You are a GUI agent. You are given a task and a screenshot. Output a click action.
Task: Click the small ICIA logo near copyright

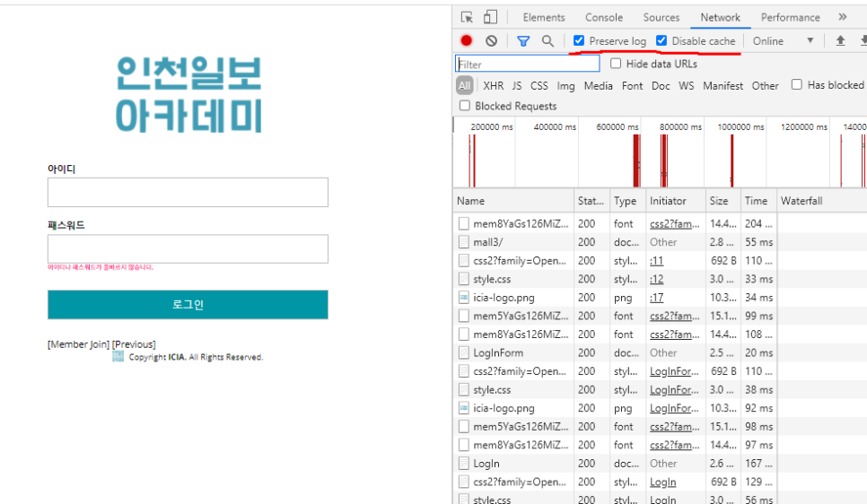pyautogui.click(x=118, y=356)
